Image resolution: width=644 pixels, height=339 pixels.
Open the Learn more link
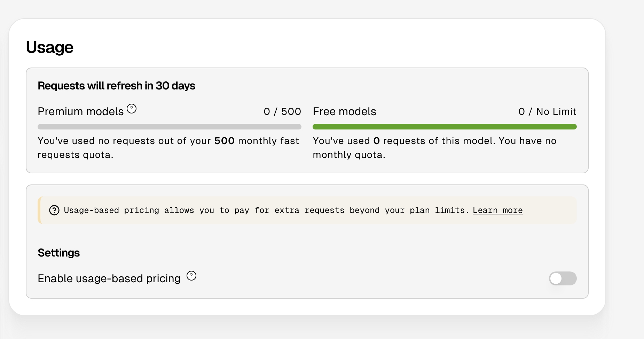[497, 210]
